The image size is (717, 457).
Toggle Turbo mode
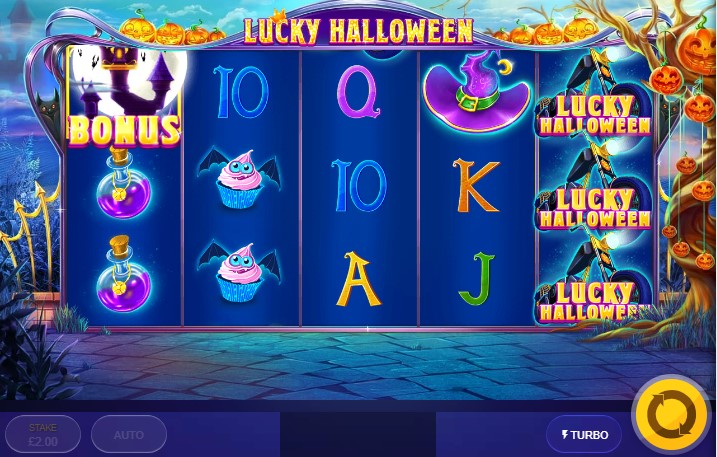(x=584, y=434)
